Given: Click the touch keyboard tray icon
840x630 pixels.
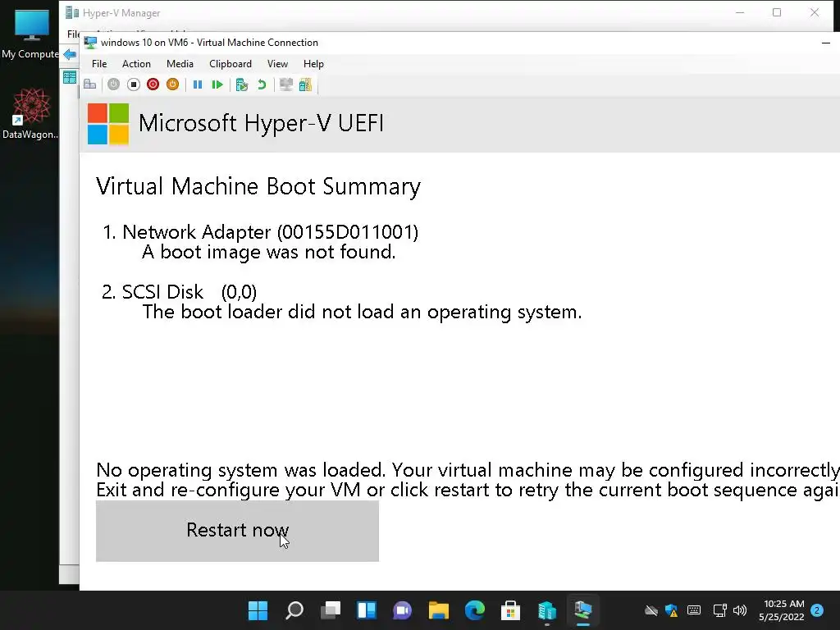Looking at the screenshot, I should [694, 610].
